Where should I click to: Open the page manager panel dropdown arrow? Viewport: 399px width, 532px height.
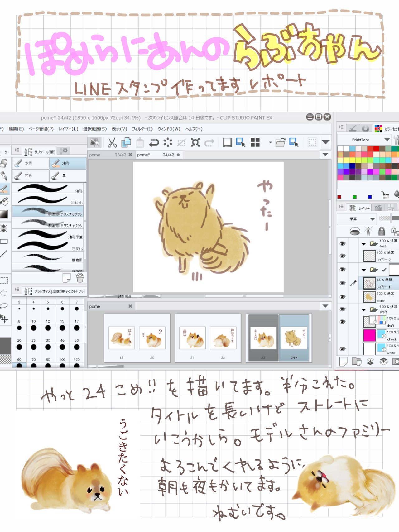(x=325, y=306)
